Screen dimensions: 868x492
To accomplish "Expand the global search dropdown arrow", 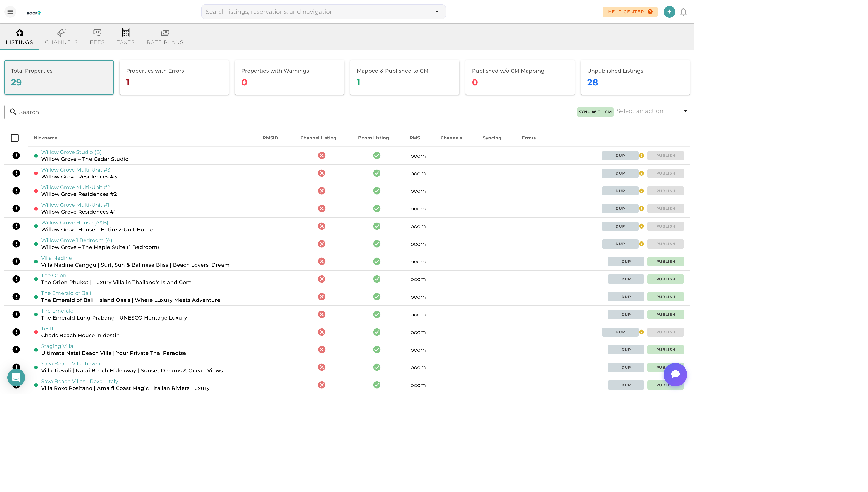I will click(x=437, y=11).
